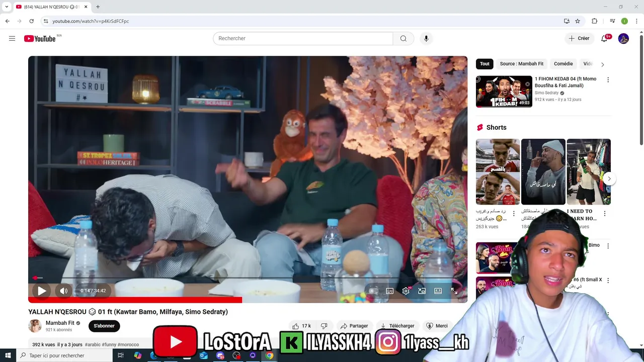The height and width of the screenshot is (362, 644).
Task: Subscribe with the S'abonner button
Action: [104, 326]
